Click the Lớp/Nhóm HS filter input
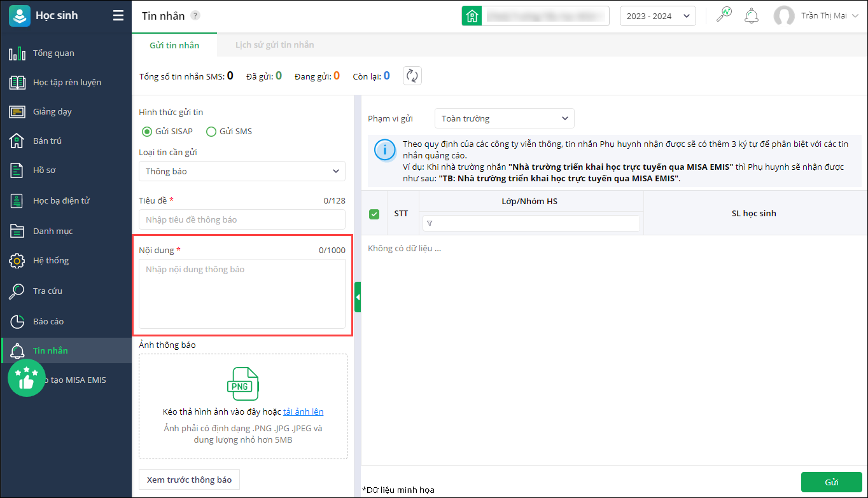 531,223
